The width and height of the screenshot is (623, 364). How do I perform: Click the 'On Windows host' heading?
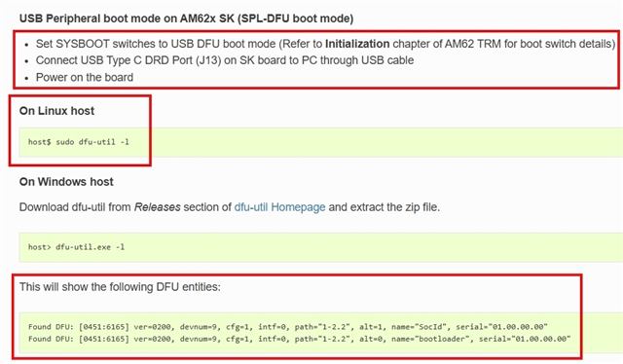66,182
